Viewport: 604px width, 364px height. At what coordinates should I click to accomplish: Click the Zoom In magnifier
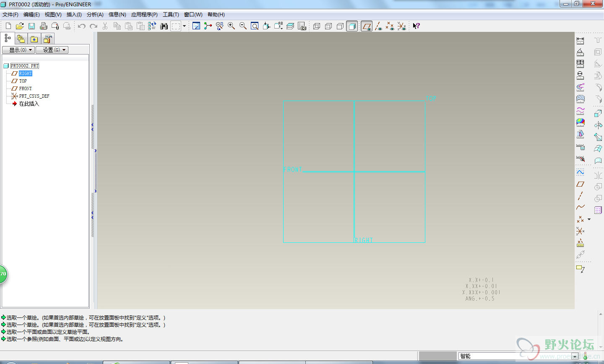(x=231, y=26)
